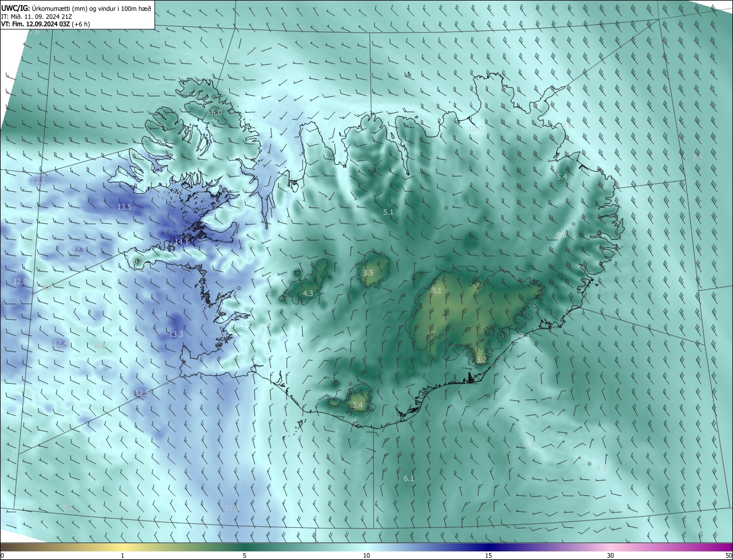The image size is (733, 560).
Task: Click the colorbar tick label 30
Action: [x=610, y=556]
